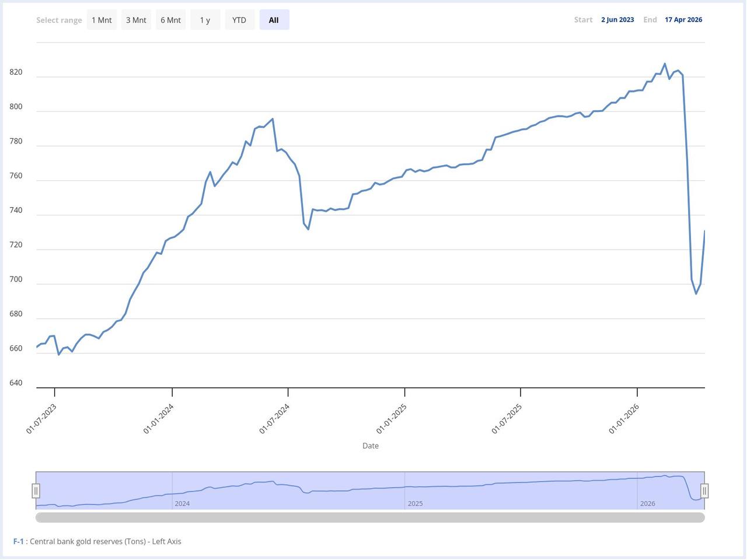747x560 pixels.
Task: Switch to the "YTD" range
Action: [x=239, y=19]
